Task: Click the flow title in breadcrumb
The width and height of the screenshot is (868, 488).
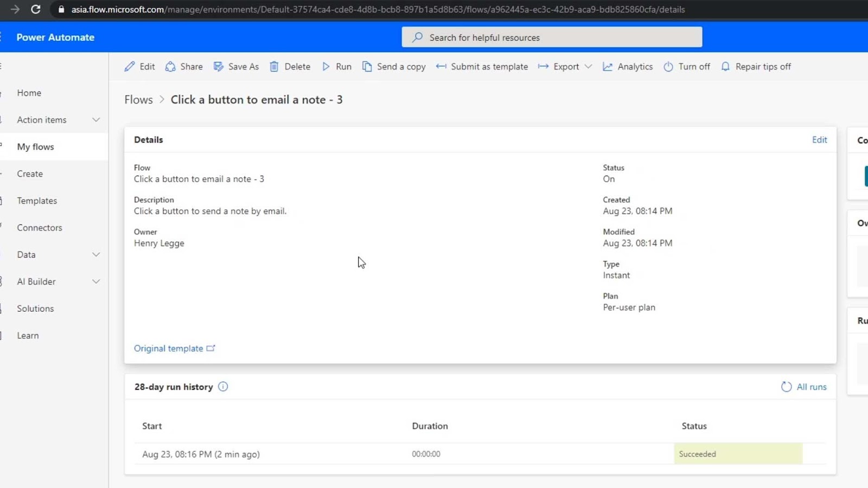Action: coord(257,100)
